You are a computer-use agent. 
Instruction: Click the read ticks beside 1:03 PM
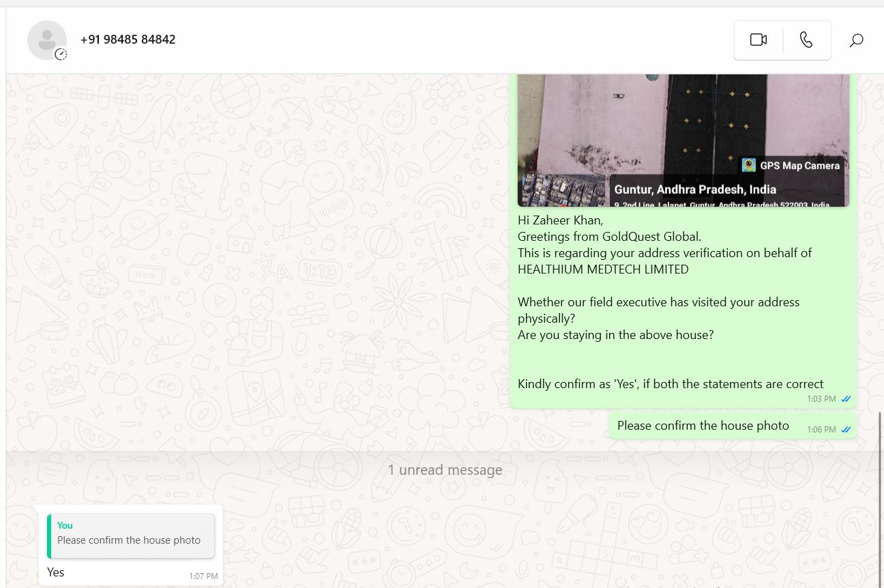[x=846, y=399]
